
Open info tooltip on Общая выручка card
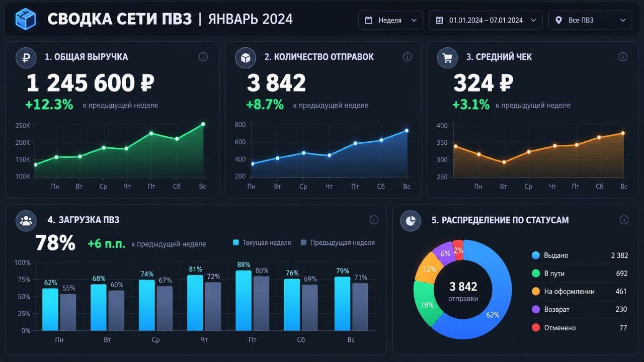[203, 57]
